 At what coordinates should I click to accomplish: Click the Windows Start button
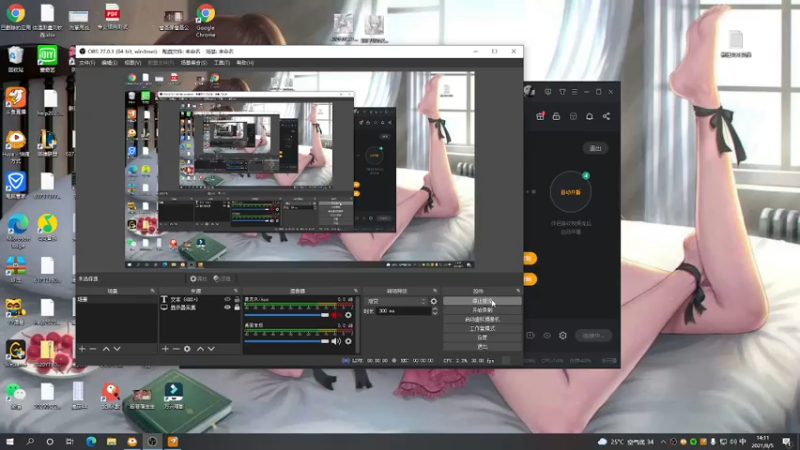coord(10,441)
